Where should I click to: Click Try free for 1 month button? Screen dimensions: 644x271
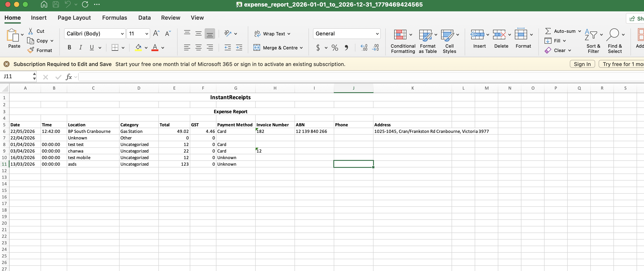[622, 64]
